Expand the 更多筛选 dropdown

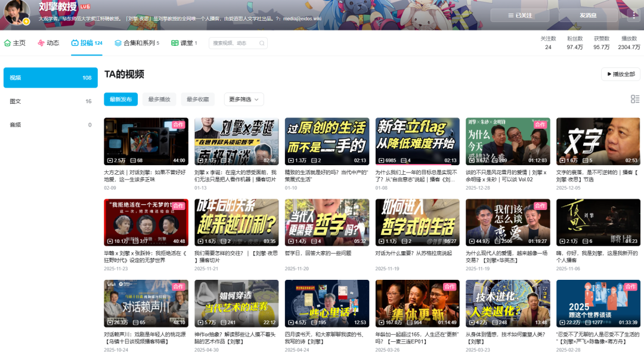click(244, 99)
